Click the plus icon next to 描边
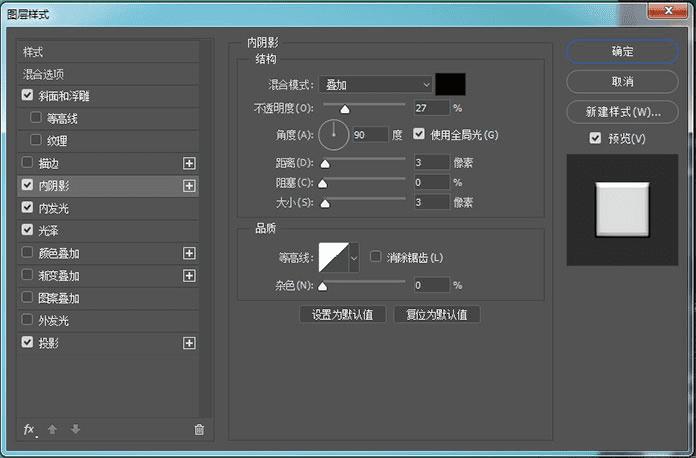 pyautogui.click(x=189, y=163)
